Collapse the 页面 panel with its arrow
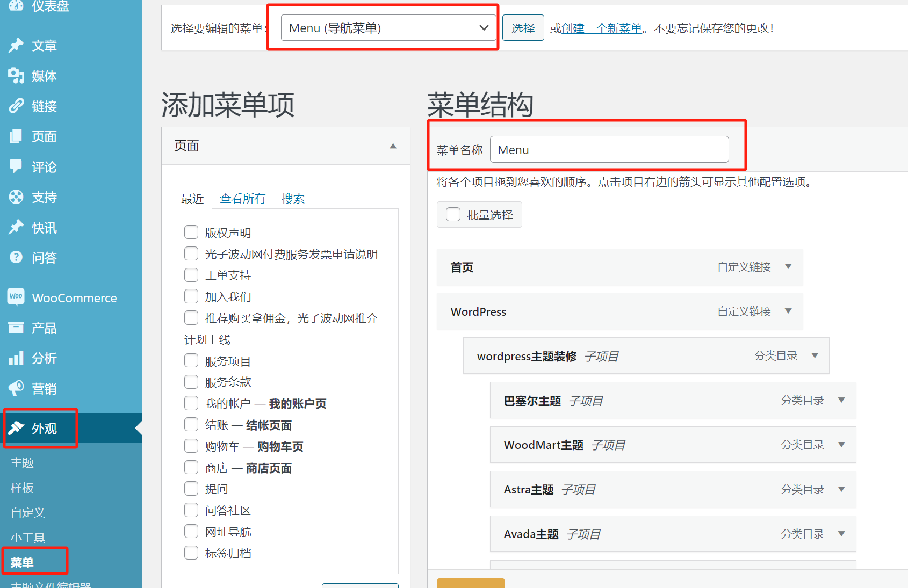The width and height of the screenshot is (908, 588). [393, 146]
